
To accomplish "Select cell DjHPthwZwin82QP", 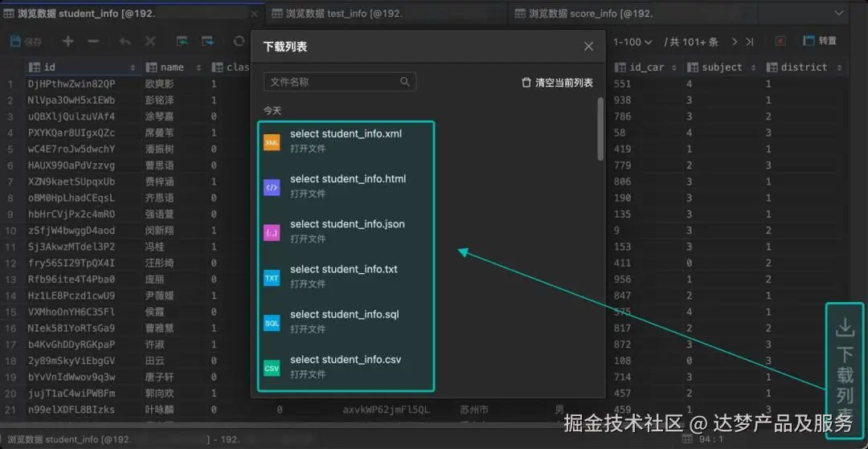I will pos(72,84).
